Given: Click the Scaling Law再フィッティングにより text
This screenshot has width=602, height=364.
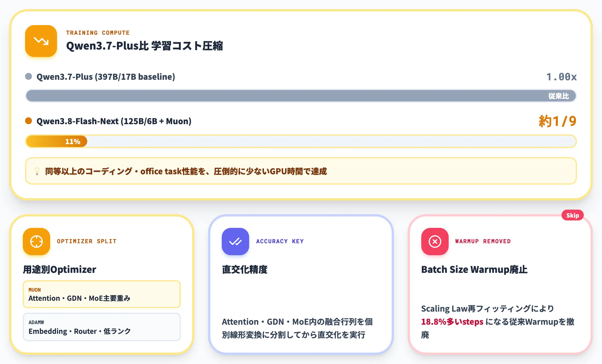Looking at the screenshot, I should point(488,308).
